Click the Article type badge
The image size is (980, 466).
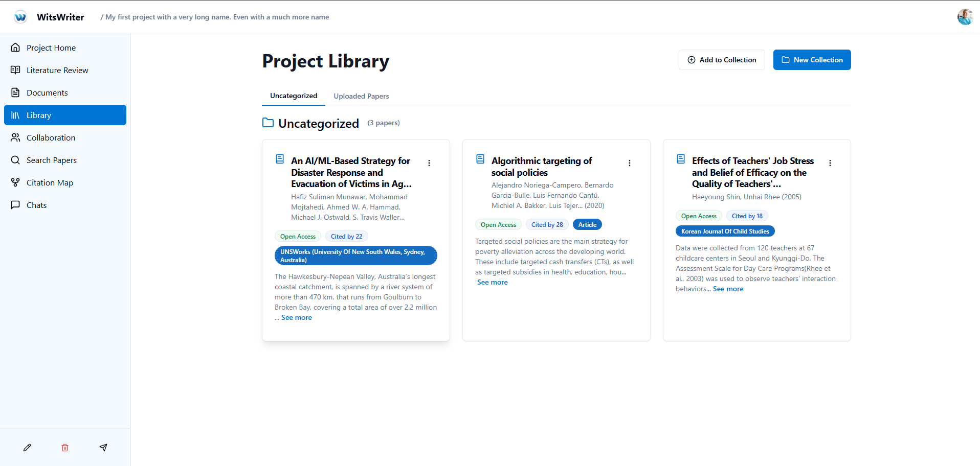tap(587, 224)
